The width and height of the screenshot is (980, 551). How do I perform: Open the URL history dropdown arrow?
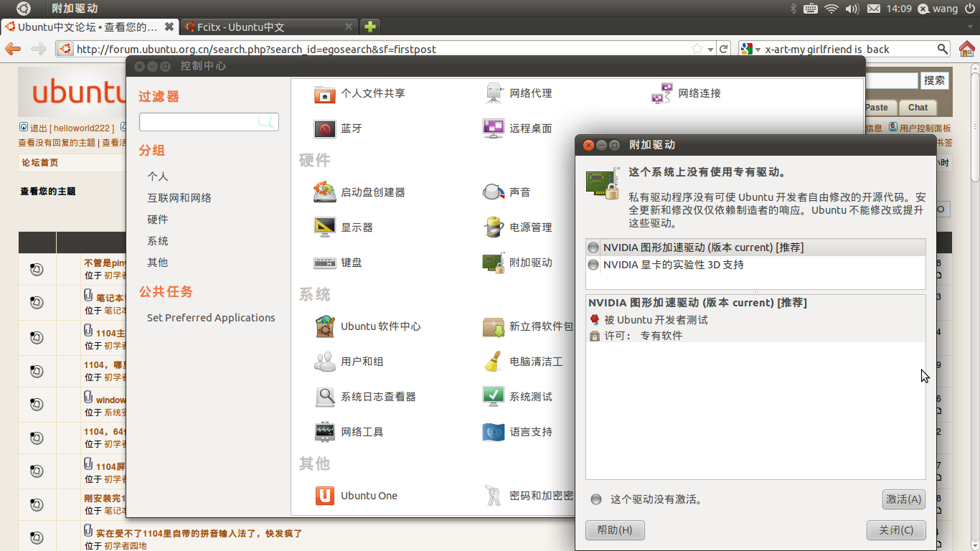point(711,50)
